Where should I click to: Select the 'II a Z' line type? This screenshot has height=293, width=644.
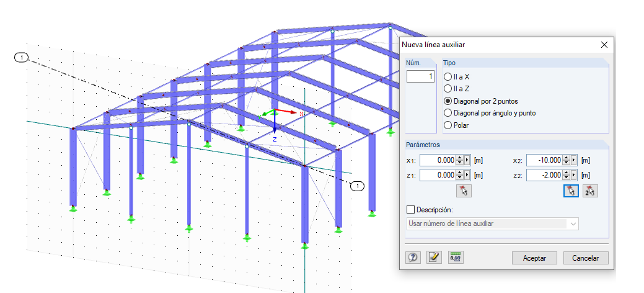pos(456,89)
